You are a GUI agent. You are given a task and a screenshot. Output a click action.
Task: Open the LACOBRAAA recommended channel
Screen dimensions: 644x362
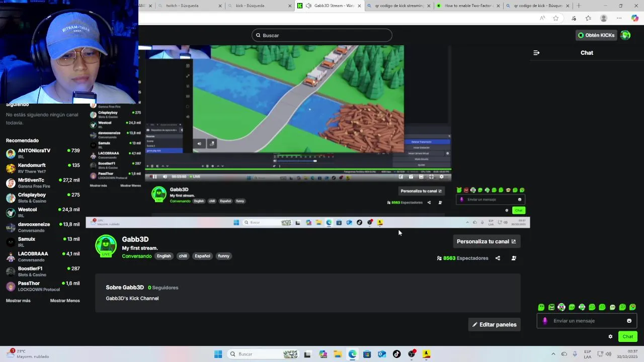(x=43, y=256)
